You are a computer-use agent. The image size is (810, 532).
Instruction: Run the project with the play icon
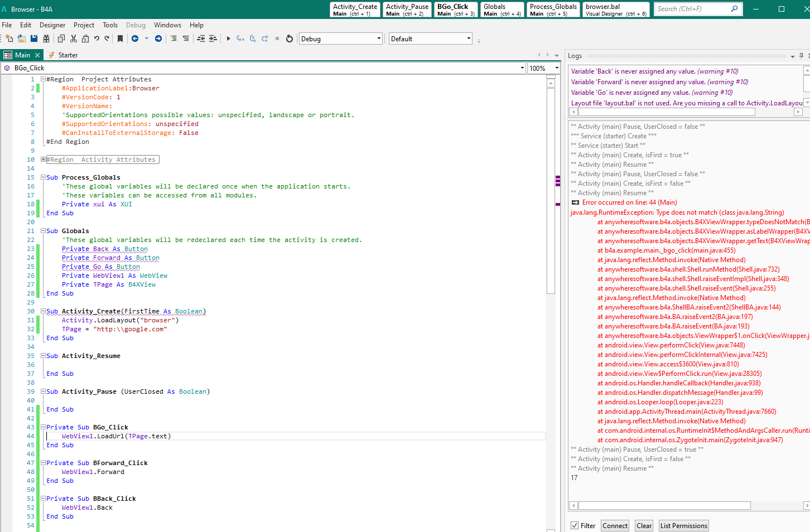point(228,38)
